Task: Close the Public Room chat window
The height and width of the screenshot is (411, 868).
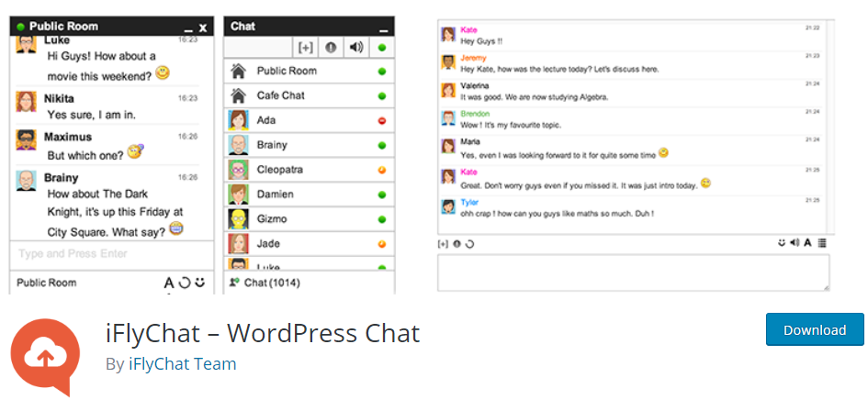Action: [203, 28]
